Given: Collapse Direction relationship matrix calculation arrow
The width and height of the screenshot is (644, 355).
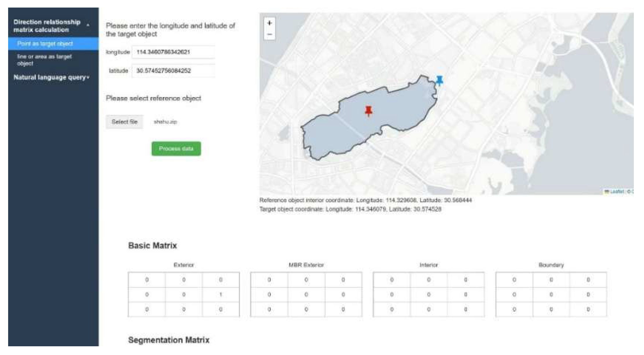Looking at the screenshot, I should (x=88, y=25).
